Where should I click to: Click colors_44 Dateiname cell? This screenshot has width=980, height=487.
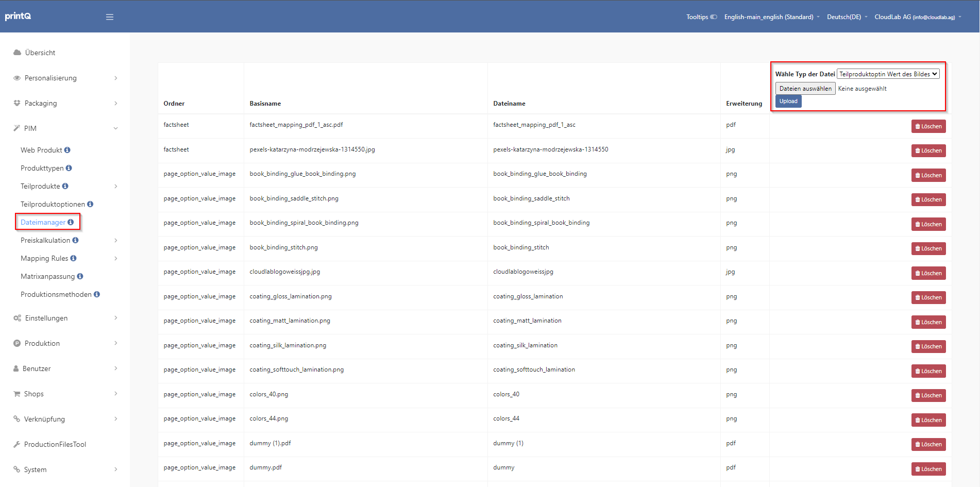coord(506,418)
